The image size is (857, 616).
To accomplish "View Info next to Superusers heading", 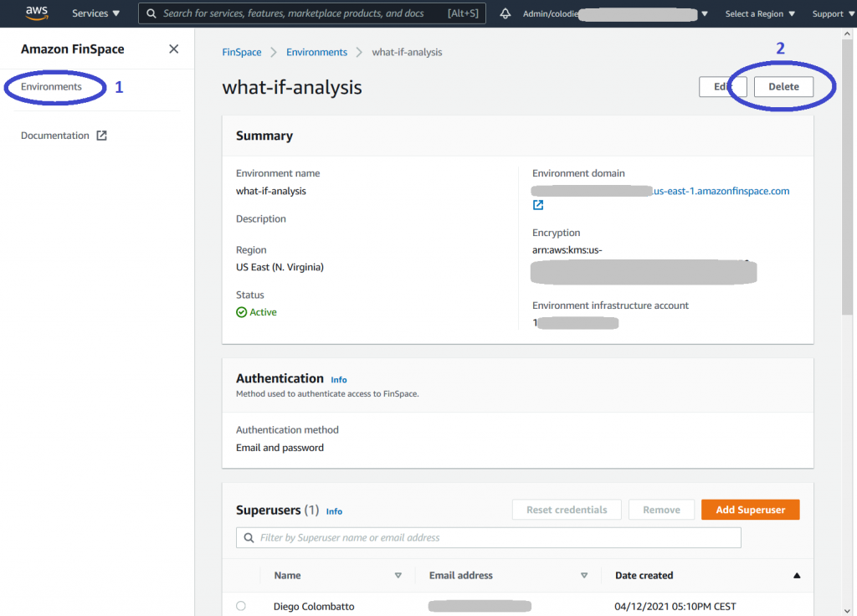I will pos(334,511).
